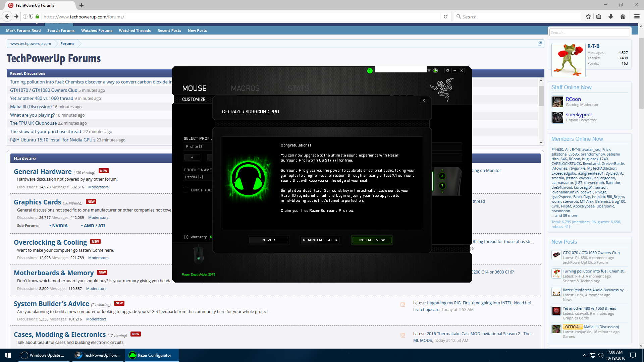
Task: Click Mark Forums Read
Action: tap(23, 31)
